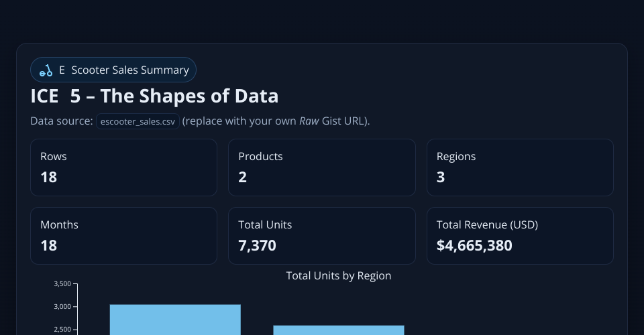The image size is (644, 335).
Task: Click the Total Revenue (USD) card label
Action: coord(487,224)
